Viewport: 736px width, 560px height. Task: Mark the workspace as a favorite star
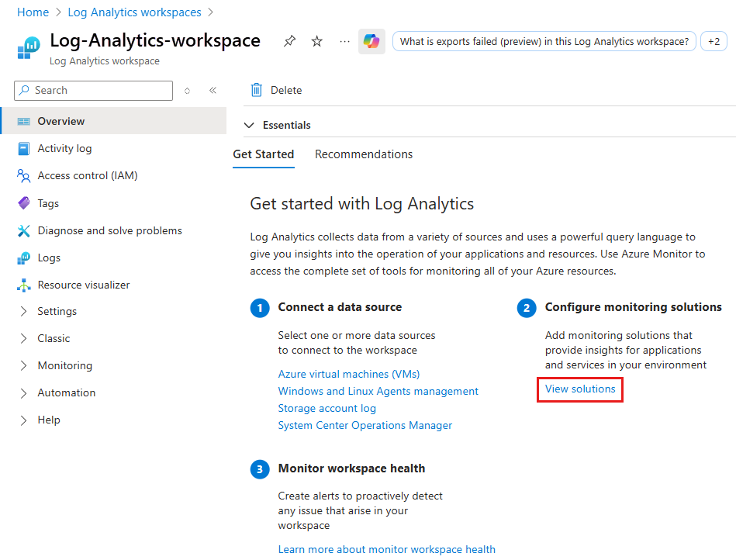click(x=316, y=41)
